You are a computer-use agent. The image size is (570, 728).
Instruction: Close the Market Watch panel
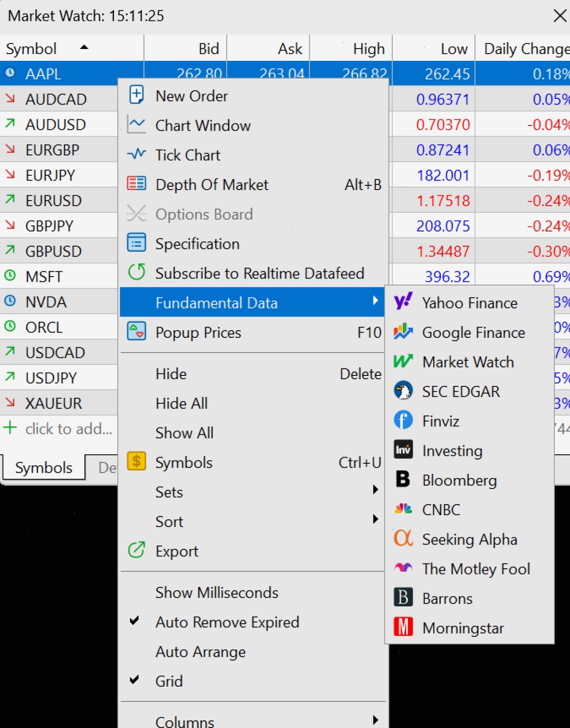pos(560,16)
